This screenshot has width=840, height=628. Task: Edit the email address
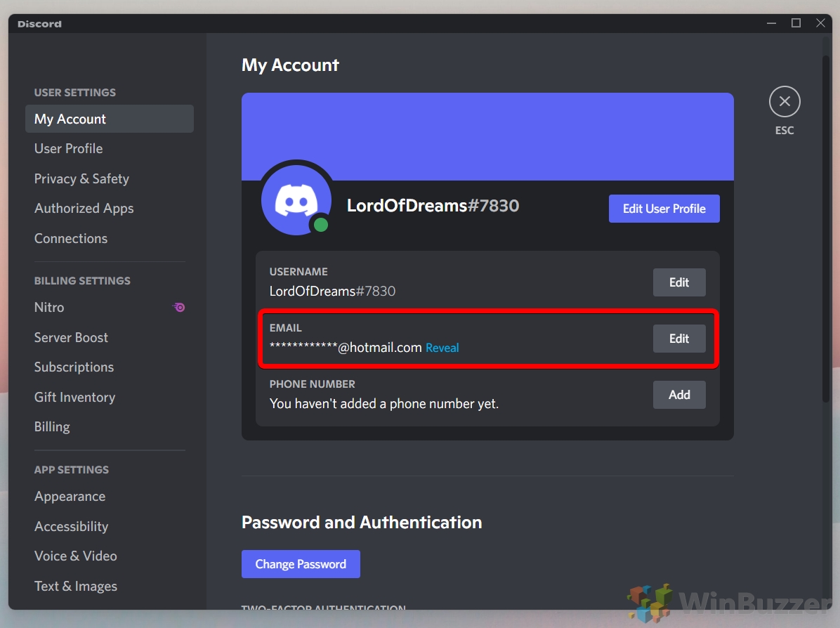pos(678,339)
